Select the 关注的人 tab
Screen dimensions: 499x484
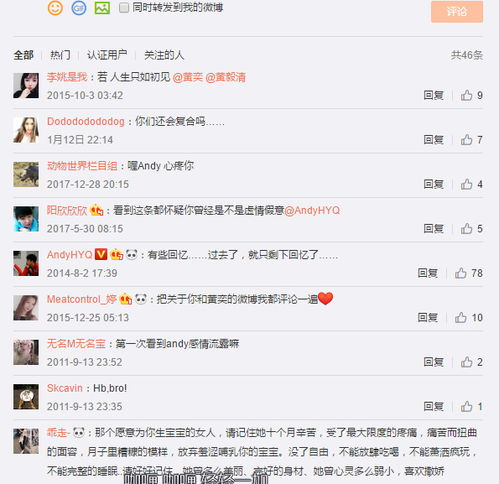pyautogui.click(x=164, y=55)
